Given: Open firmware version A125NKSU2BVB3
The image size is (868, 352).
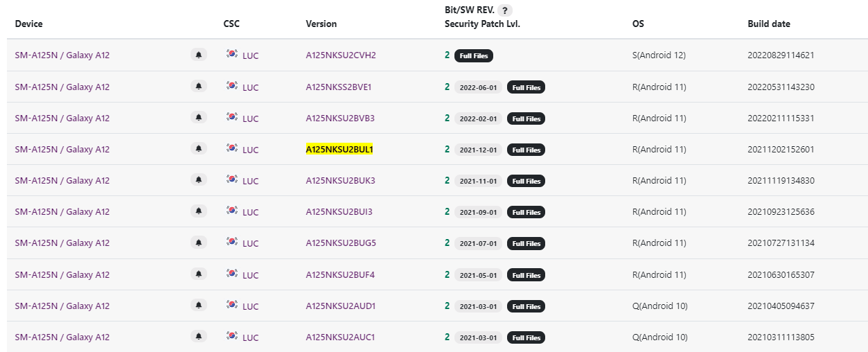Looking at the screenshot, I should [x=340, y=118].
